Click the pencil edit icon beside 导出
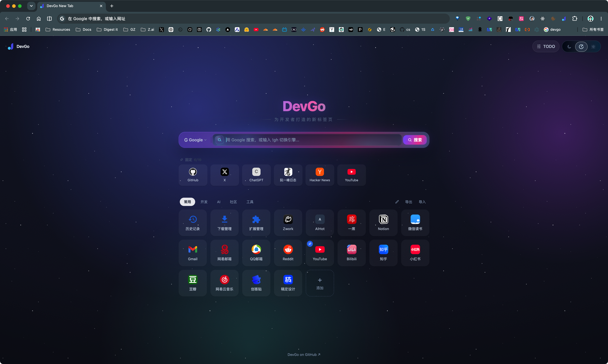The height and width of the screenshot is (364, 608). [x=397, y=202]
